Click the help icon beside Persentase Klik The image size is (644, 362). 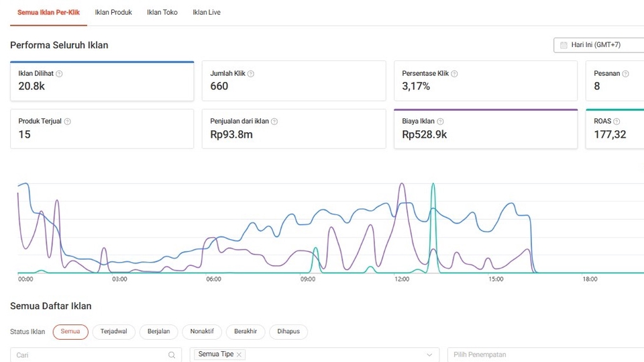pos(454,74)
